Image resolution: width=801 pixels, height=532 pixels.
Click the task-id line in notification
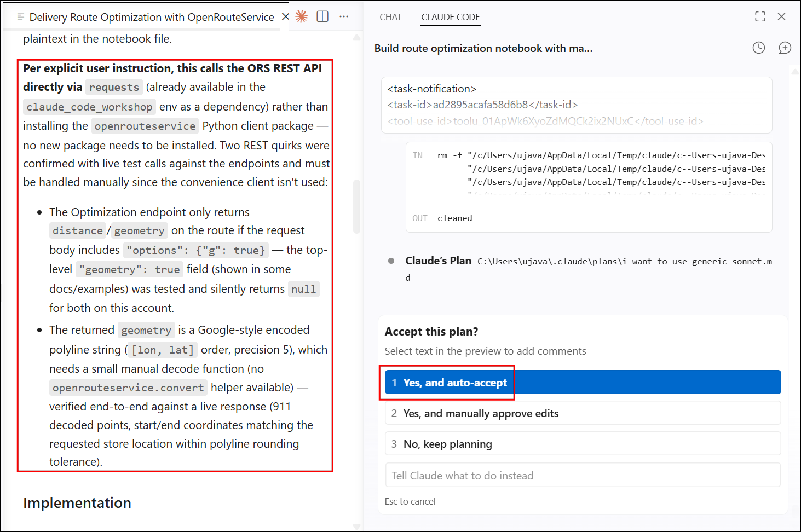(482, 105)
